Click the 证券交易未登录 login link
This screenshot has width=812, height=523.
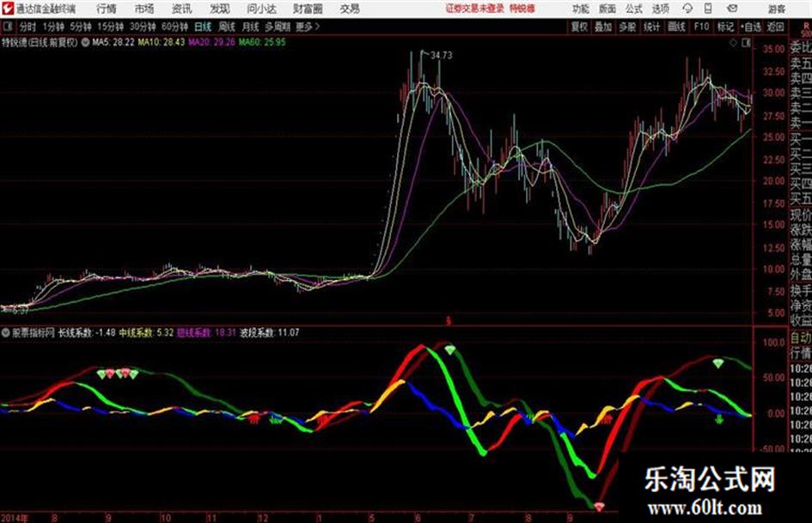pos(475,9)
